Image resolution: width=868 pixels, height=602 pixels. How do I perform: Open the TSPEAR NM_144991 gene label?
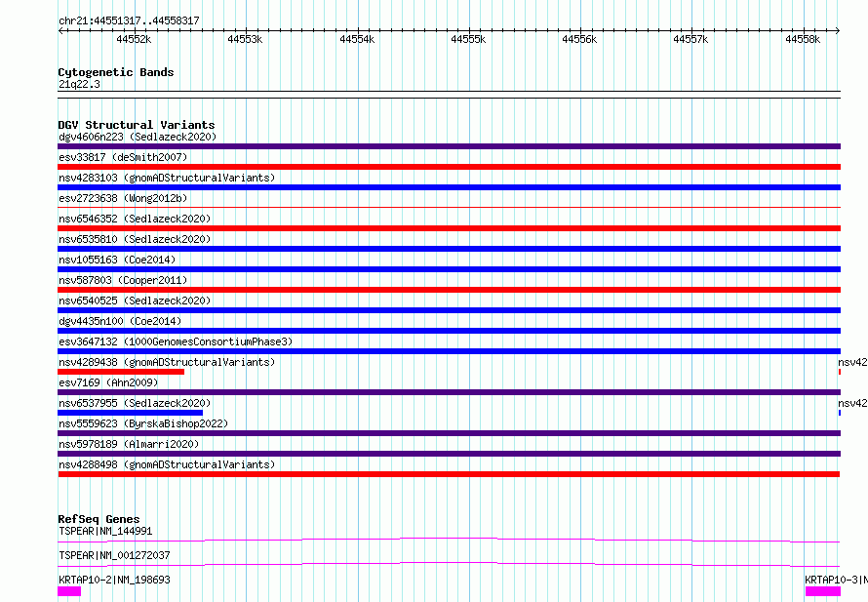click(x=105, y=531)
